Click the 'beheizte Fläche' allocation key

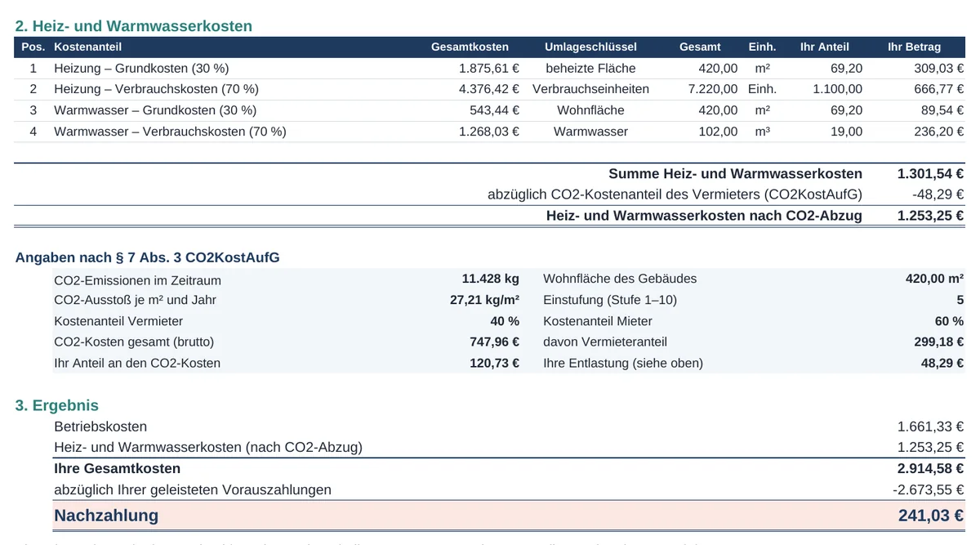point(590,69)
